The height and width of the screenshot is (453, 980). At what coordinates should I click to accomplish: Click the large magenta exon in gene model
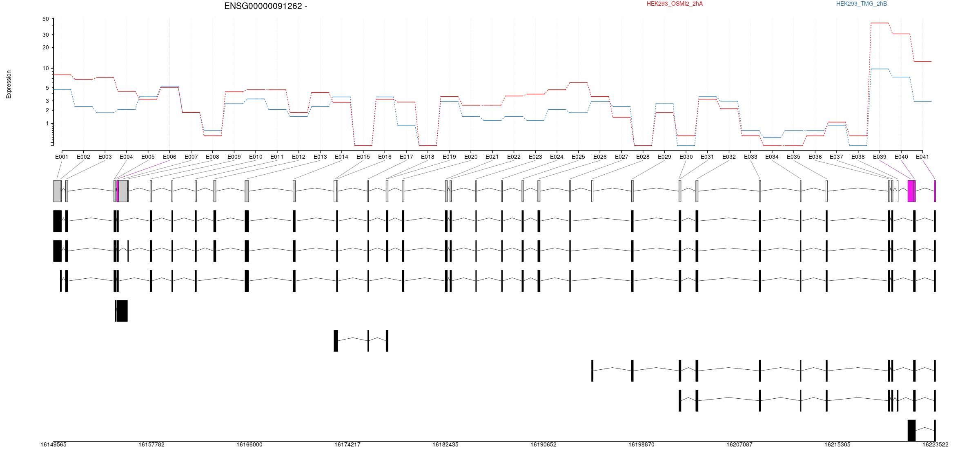[x=911, y=191]
